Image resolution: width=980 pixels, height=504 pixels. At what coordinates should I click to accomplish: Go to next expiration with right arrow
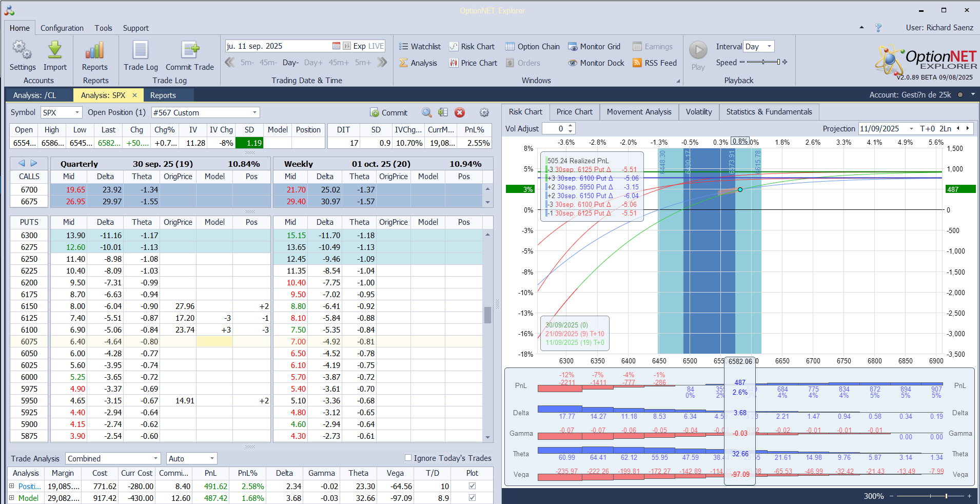point(34,163)
